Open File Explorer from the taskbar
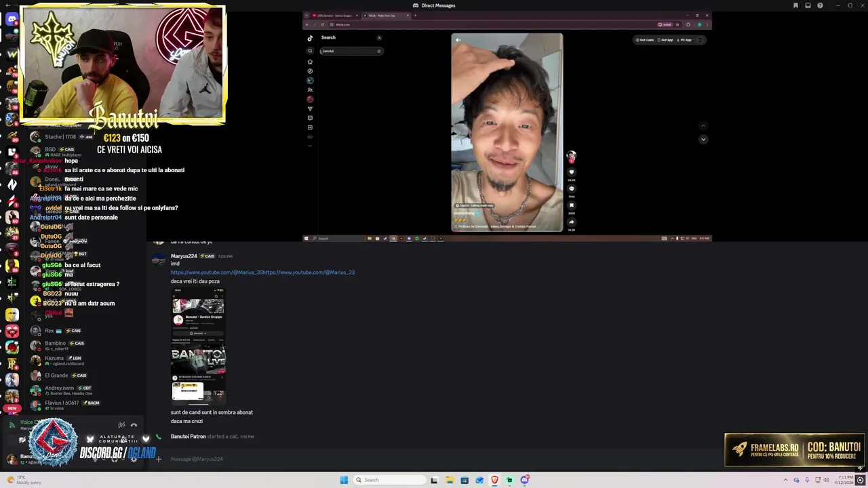The image size is (868, 488). [450, 480]
